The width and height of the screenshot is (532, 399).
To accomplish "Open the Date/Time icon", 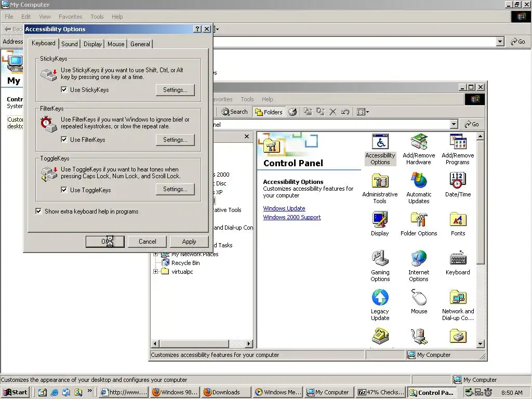I will point(458,185).
